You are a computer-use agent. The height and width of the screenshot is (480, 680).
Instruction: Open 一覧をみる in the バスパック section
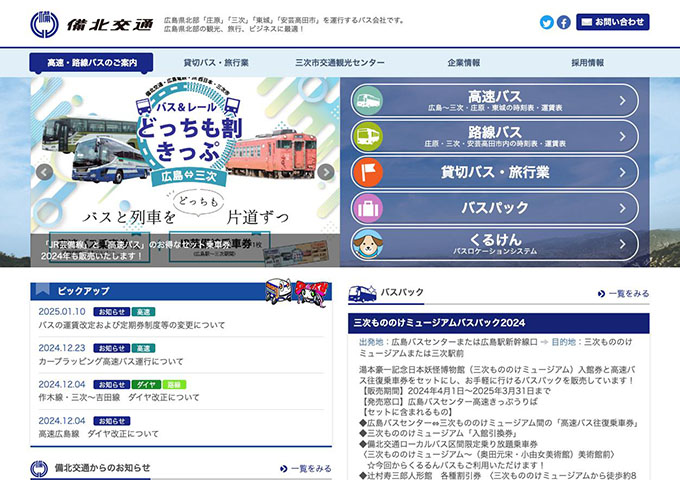pyautogui.click(x=624, y=294)
